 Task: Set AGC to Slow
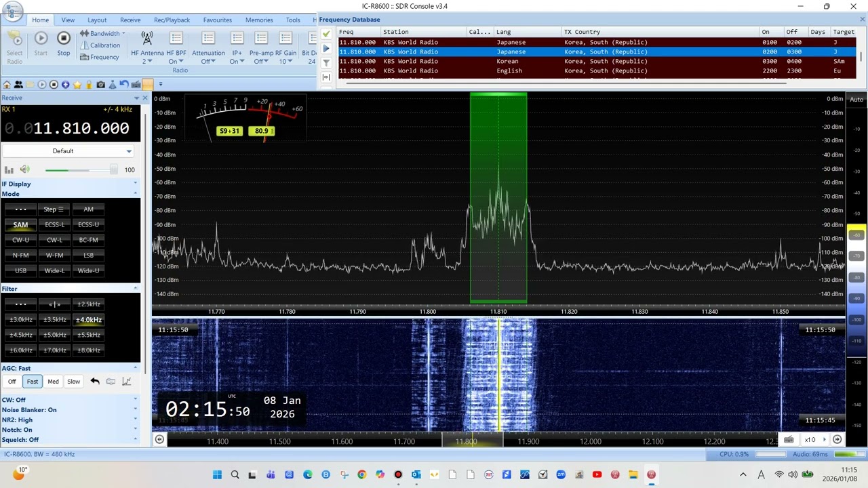73,382
